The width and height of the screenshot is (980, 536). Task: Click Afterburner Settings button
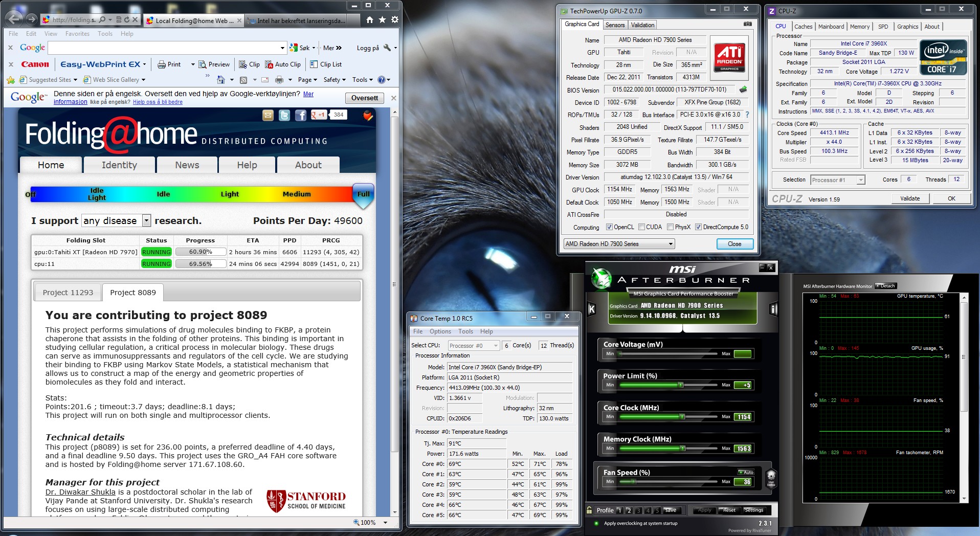point(754,510)
